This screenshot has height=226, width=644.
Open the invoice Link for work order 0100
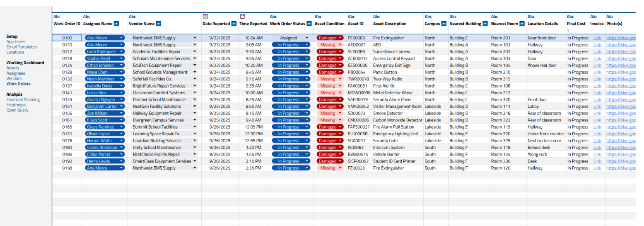click(x=597, y=38)
